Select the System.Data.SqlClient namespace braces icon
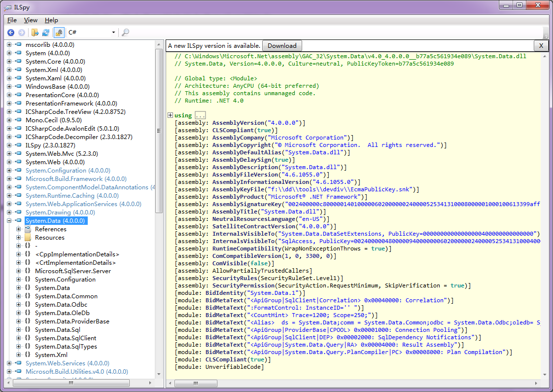This screenshot has width=553, height=392. point(28,338)
